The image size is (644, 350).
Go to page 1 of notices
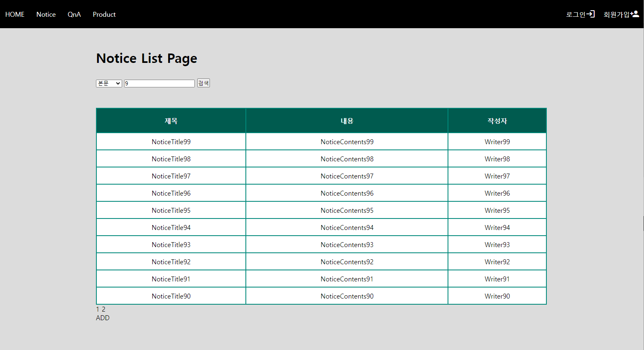[98, 309]
